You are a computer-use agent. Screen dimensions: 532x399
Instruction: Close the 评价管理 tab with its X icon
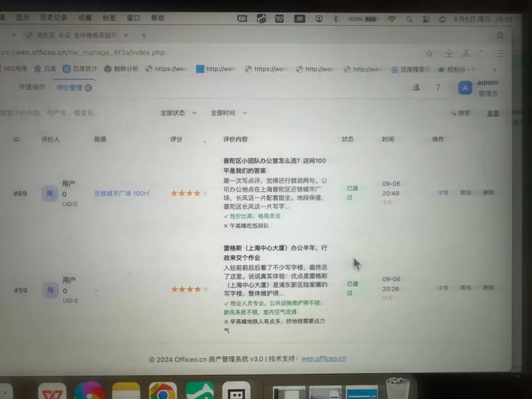88,87
